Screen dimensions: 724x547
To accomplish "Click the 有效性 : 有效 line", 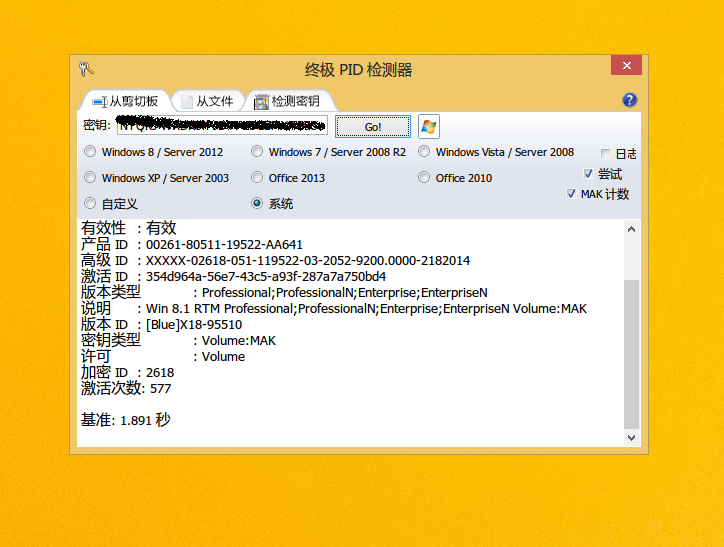I will 128,228.
